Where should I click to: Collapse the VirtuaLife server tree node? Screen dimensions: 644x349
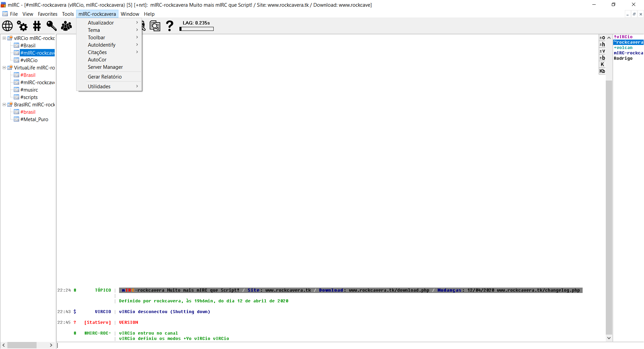point(4,67)
